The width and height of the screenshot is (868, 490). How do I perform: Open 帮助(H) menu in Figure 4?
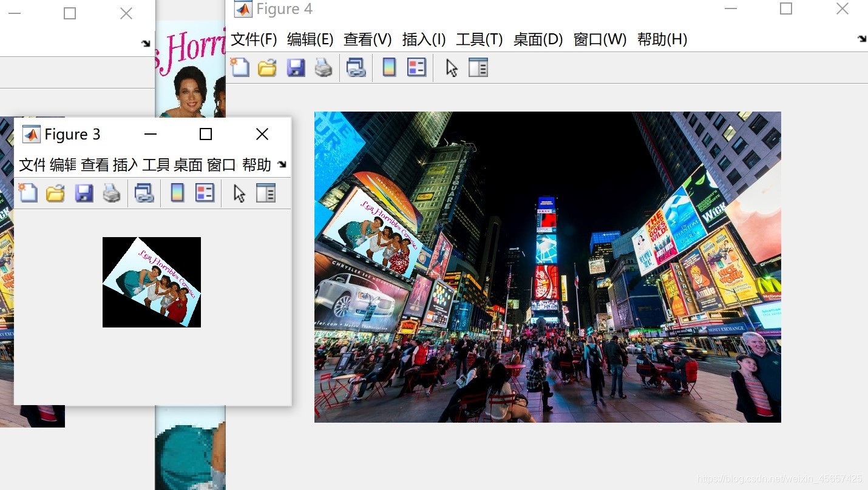tap(662, 39)
